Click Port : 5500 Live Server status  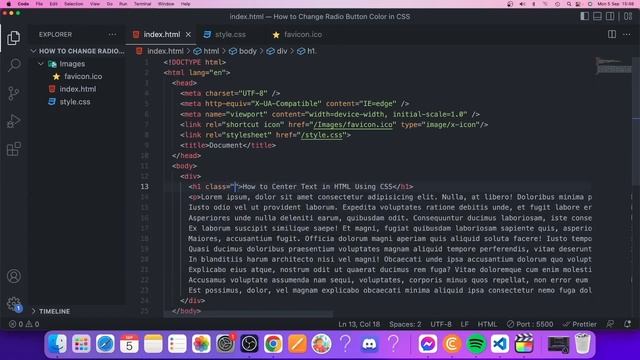(530, 324)
